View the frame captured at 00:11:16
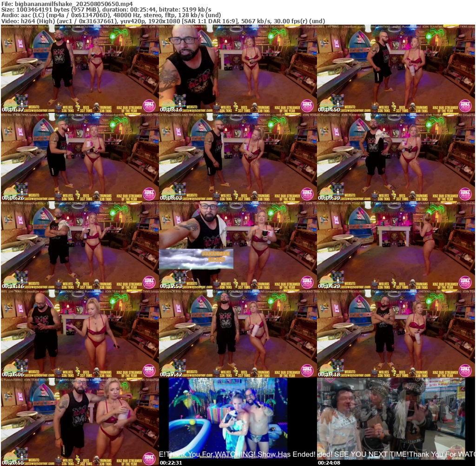 pos(79,245)
